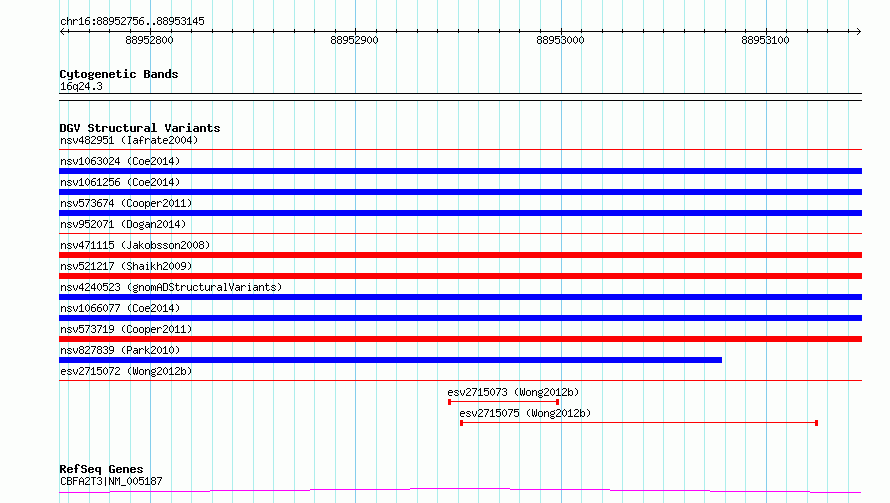The height and width of the screenshot is (503, 890).
Task: Click the thin red line of nsv952071
Action: click(460, 233)
